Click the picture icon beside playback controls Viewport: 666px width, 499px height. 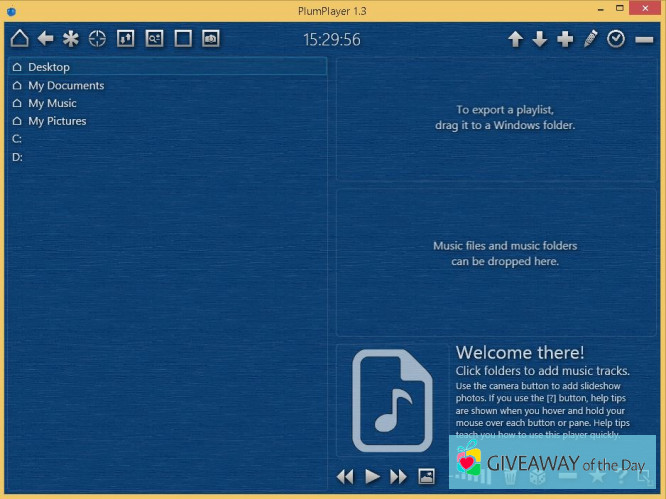coord(426,476)
